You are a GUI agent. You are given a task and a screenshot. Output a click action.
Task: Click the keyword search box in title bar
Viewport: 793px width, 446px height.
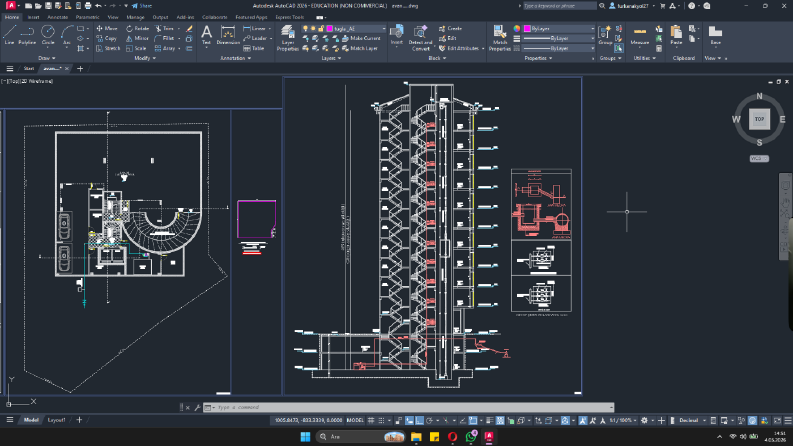pyautogui.click(x=559, y=6)
